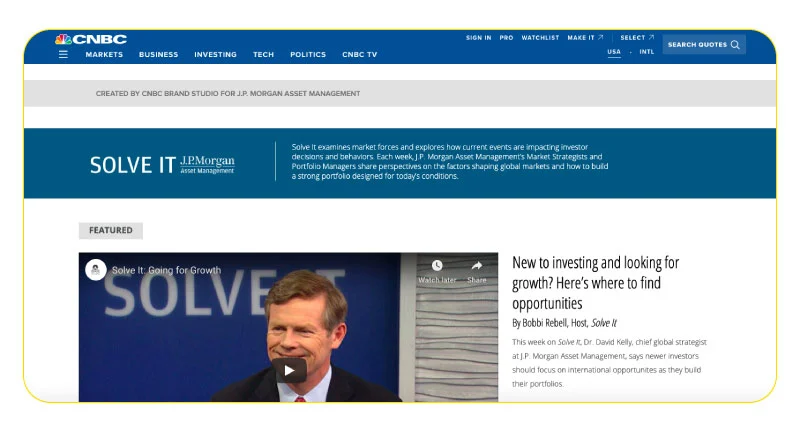Open the CNBC TV menu
800x431 pixels.
point(360,55)
